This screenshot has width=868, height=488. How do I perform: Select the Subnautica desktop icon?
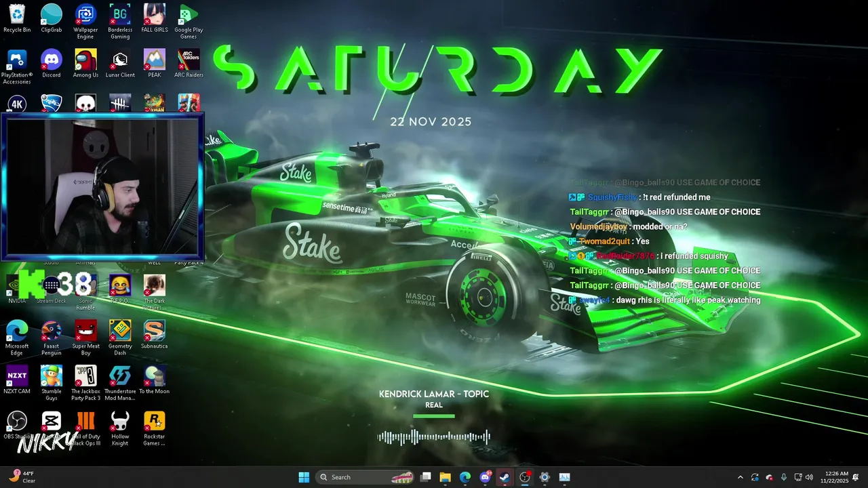coord(155,334)
